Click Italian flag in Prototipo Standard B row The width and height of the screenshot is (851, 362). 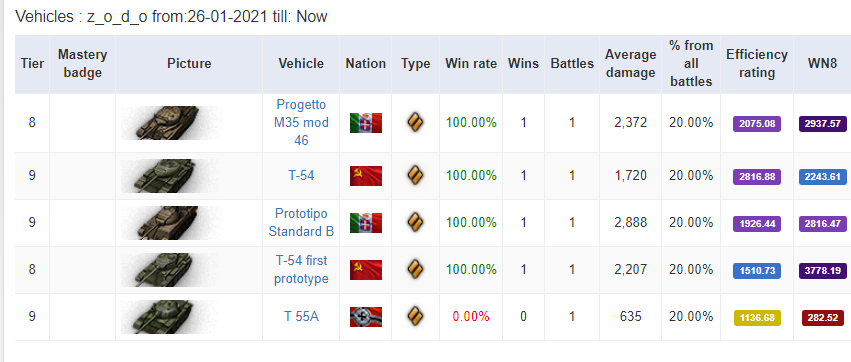366,223
